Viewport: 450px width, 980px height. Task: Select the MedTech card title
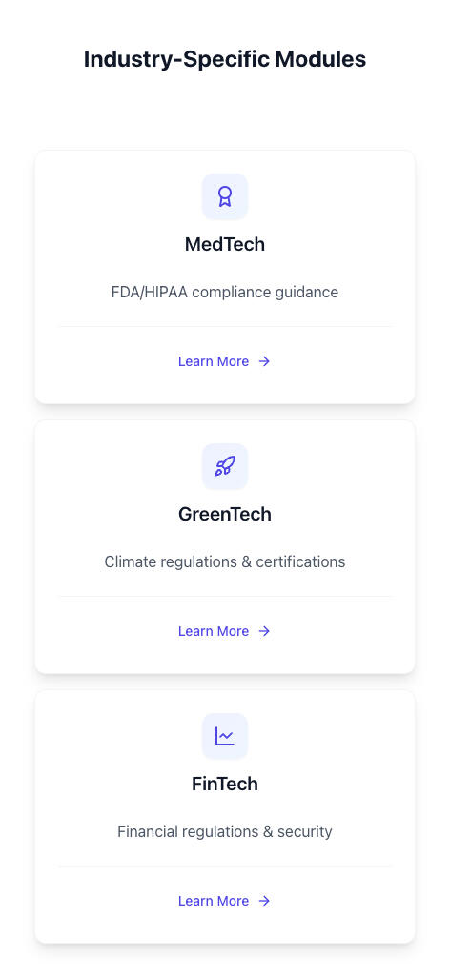tap(225, 244)
